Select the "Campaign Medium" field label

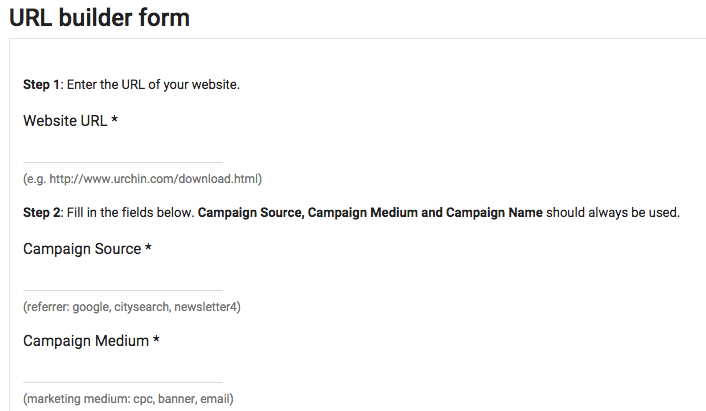pos(85,341)
